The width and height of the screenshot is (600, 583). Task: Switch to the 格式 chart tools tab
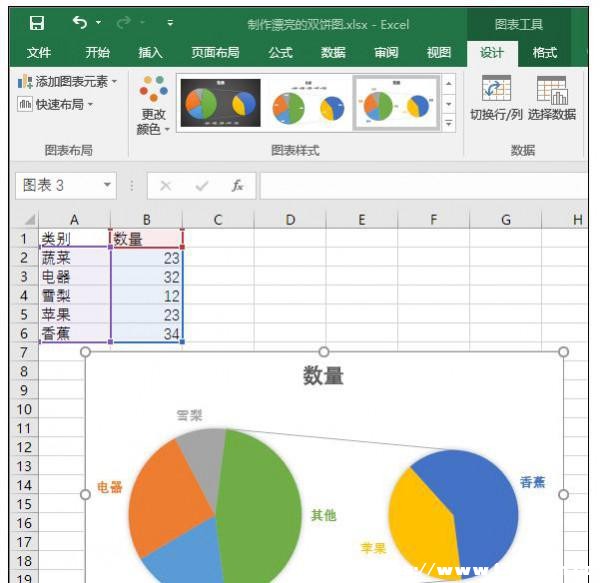coord(545,52)
